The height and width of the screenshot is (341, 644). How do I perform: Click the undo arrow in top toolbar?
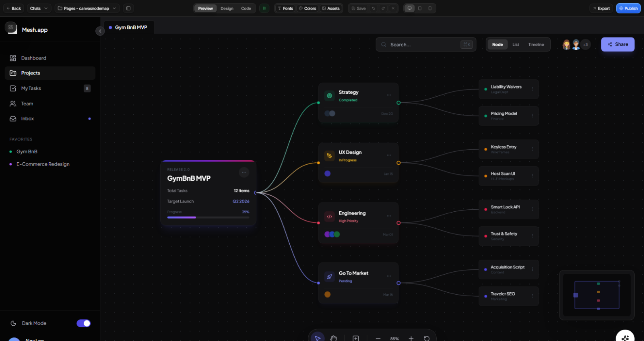pos(374,8)
